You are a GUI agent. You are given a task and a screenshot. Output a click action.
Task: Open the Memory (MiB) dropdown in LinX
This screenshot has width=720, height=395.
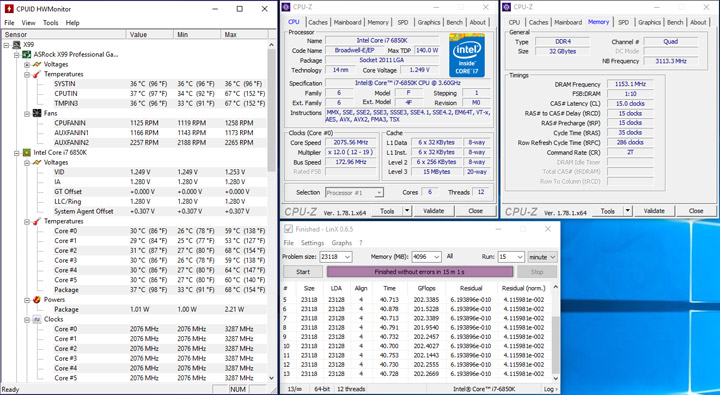437,257
